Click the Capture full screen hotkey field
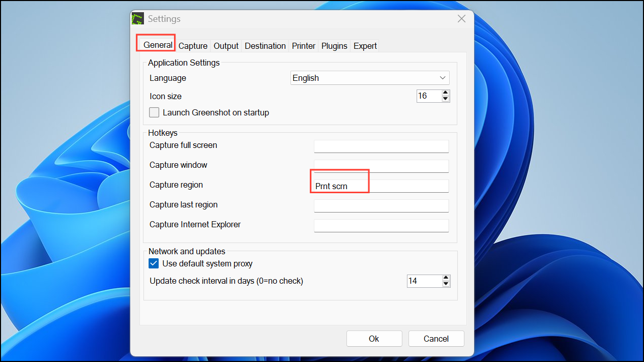Image resolution: width=644 pixels, height=362 pixels. [382, 146]
